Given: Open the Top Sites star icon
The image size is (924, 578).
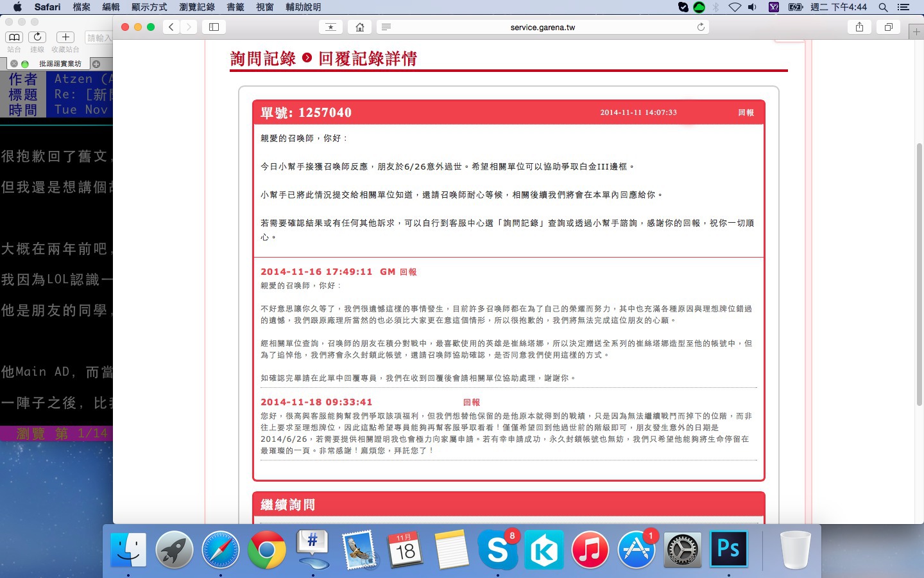Looking at the screenshot, I should click(330, 27).
